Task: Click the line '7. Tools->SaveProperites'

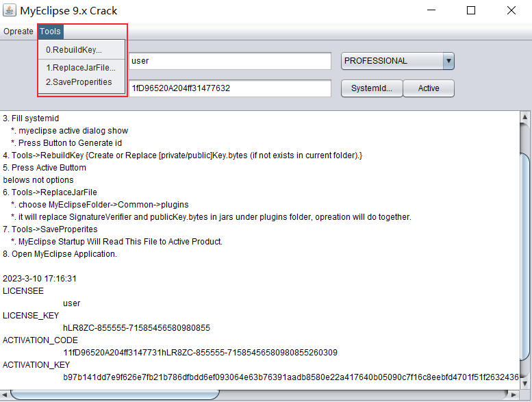Action: coord(50,229)
